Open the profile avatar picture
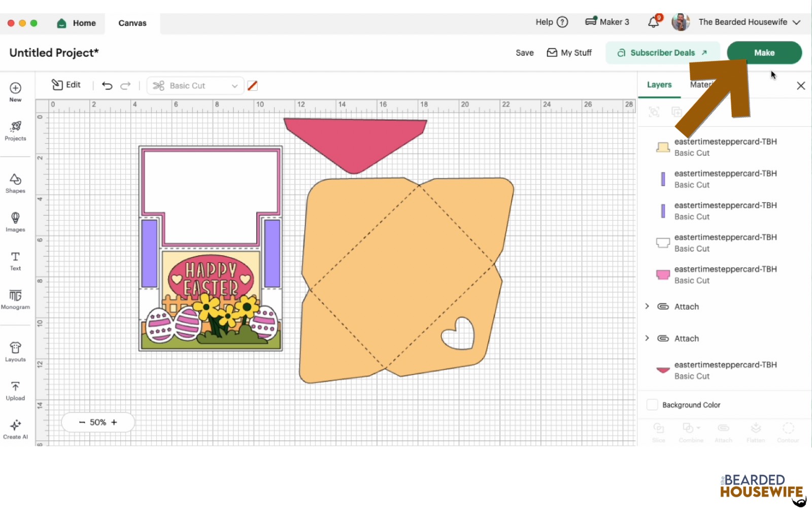Image resolution: width=812 pixels, height=516 pixels. click(x=681, y=22)
